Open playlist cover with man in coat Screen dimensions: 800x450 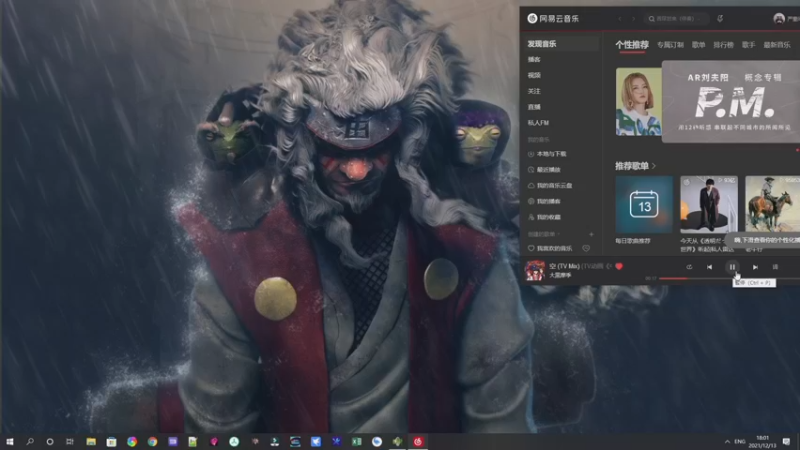tap(709, 205)
